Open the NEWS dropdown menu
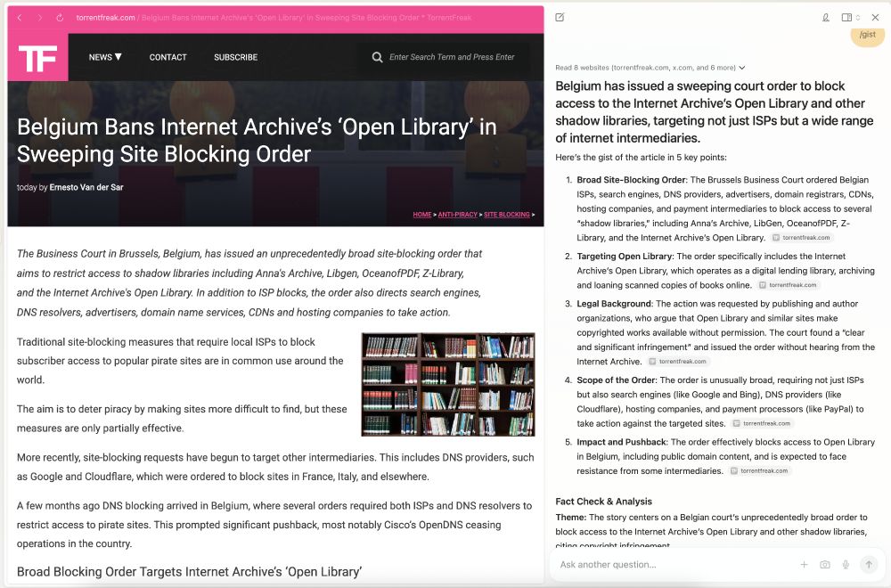 pos(105,57)
